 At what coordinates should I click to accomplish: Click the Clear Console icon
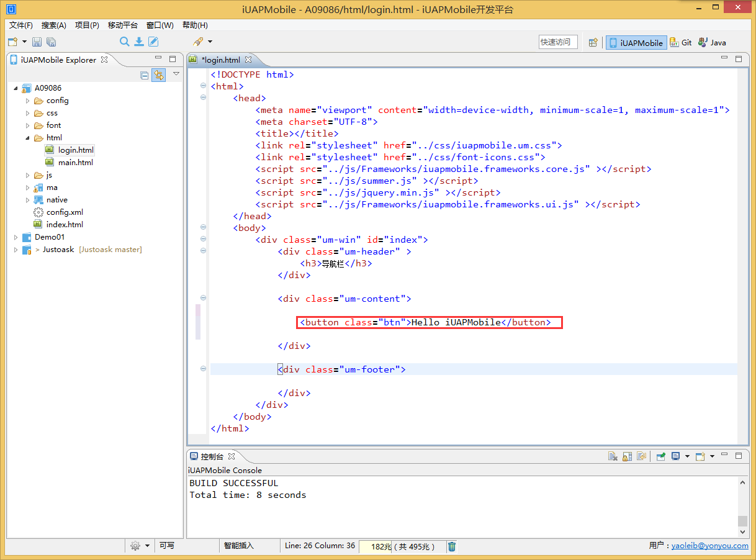(x=613, y=456)
